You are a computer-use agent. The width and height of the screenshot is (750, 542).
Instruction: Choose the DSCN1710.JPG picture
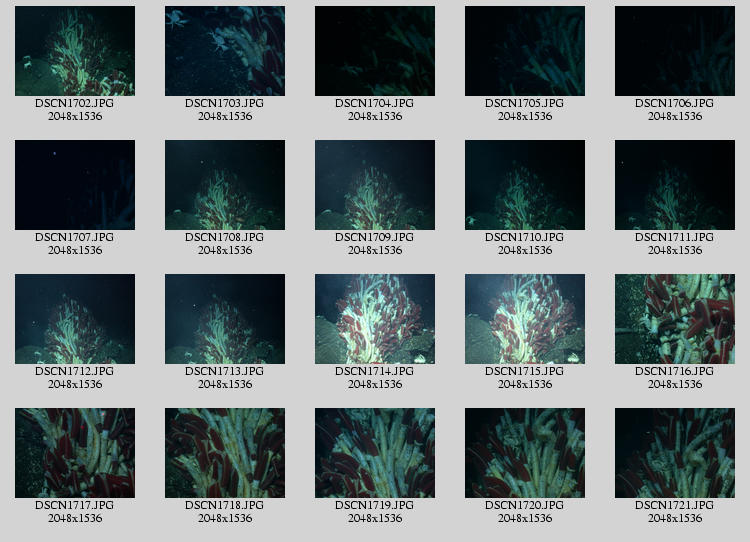(x=525, y=185)
